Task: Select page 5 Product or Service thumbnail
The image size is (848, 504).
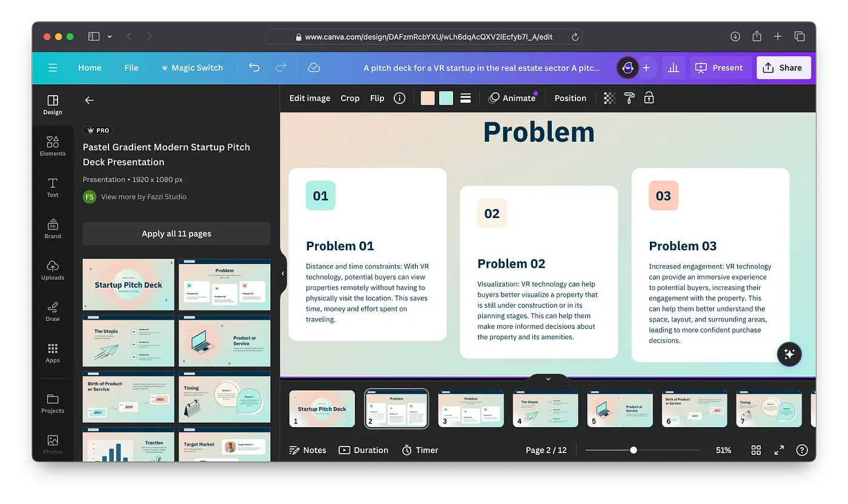Action: click(x=620, y=409)
